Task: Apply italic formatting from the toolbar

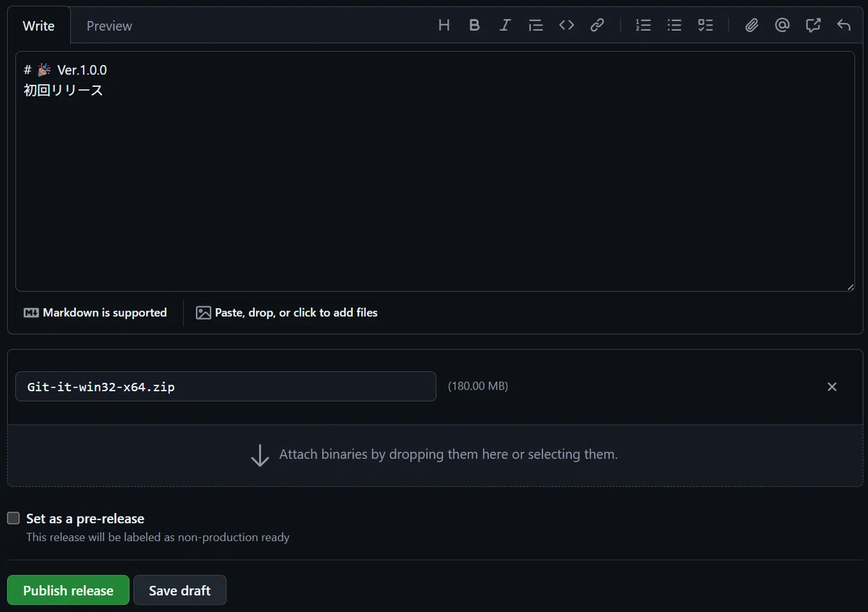Action: click(x=505, y=25)
